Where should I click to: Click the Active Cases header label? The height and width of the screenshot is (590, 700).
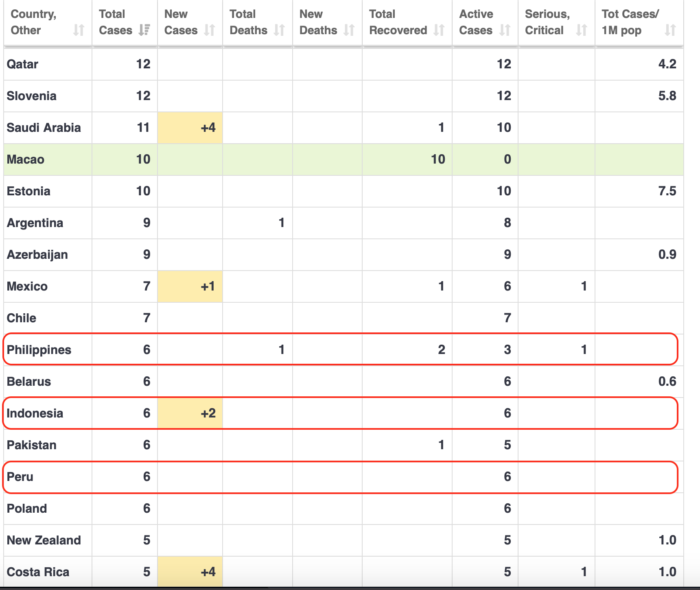pos(476,22)
